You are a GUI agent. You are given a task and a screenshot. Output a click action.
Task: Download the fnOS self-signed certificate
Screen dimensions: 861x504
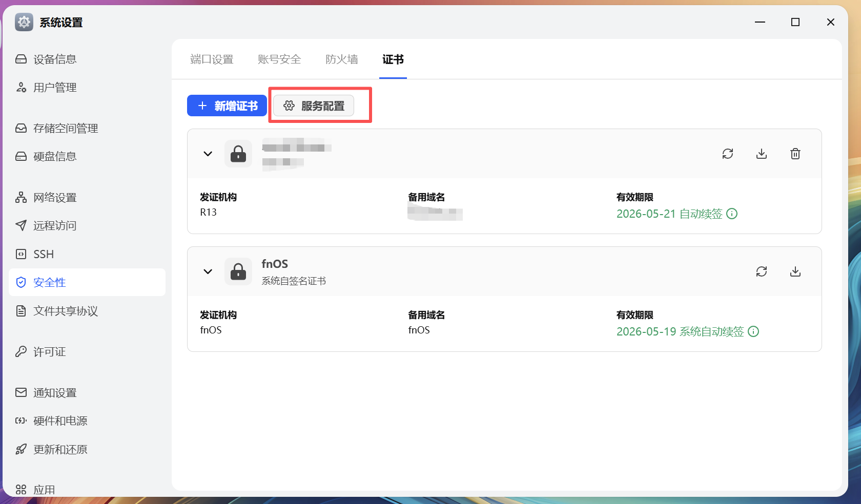coord(795,271)
